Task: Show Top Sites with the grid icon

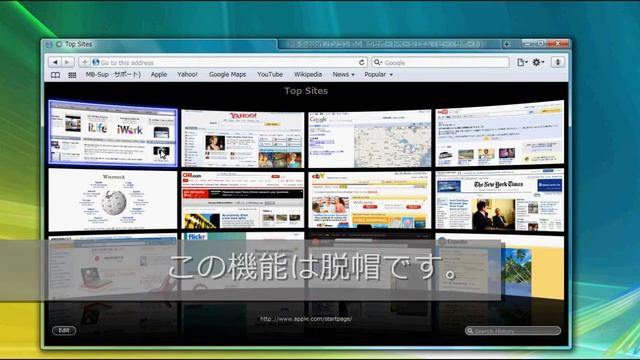Action: (72, 75)
